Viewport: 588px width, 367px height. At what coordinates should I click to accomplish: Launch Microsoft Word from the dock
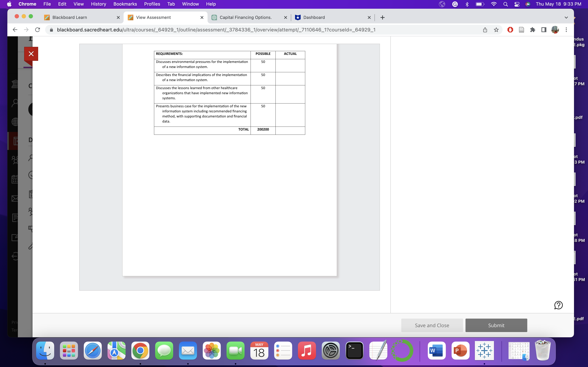click(436, 351)
